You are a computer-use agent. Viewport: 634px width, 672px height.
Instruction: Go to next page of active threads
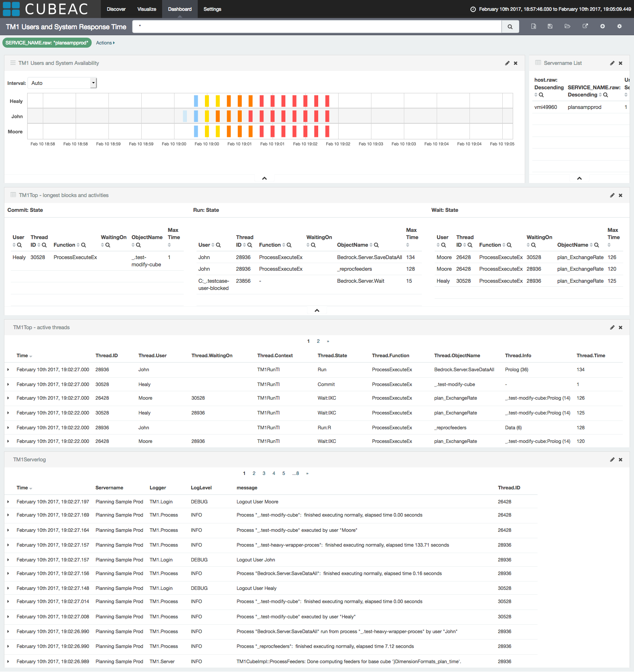(x=328, y=341)
